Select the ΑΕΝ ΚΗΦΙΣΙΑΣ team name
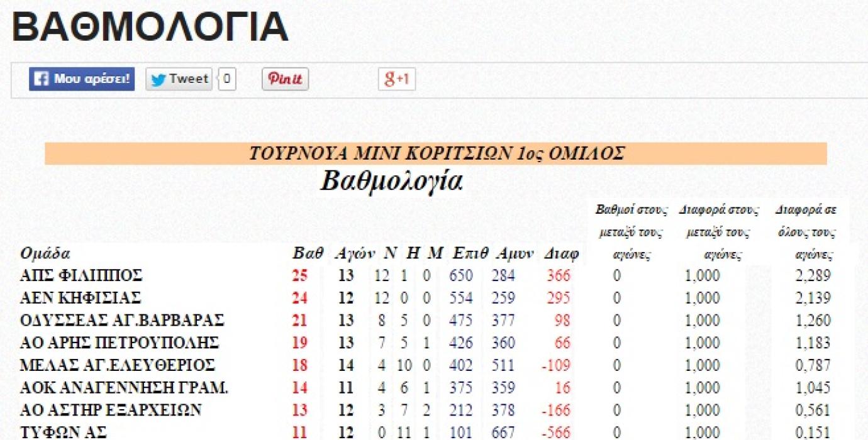868x440 pixels. 80,298
